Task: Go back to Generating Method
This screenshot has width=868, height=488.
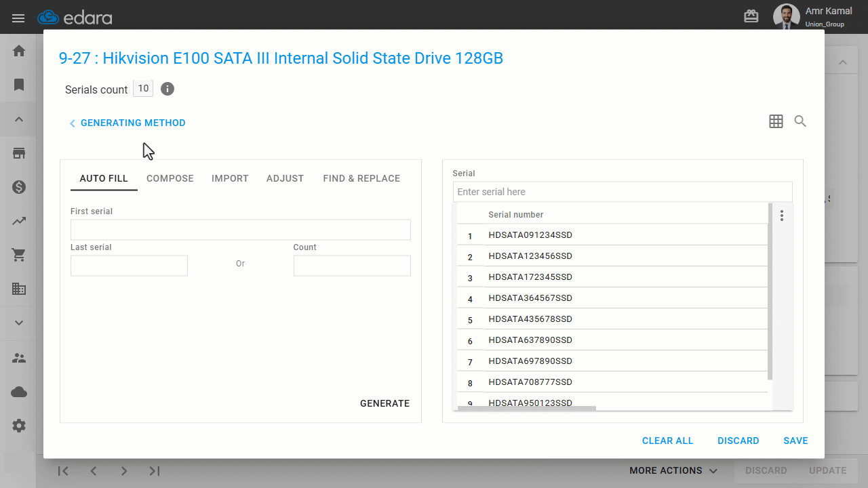Action: (127, 123)
